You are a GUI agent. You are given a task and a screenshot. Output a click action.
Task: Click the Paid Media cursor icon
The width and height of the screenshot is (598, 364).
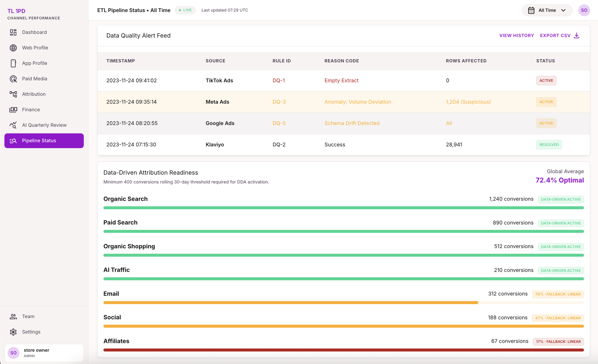coord(13,79)
